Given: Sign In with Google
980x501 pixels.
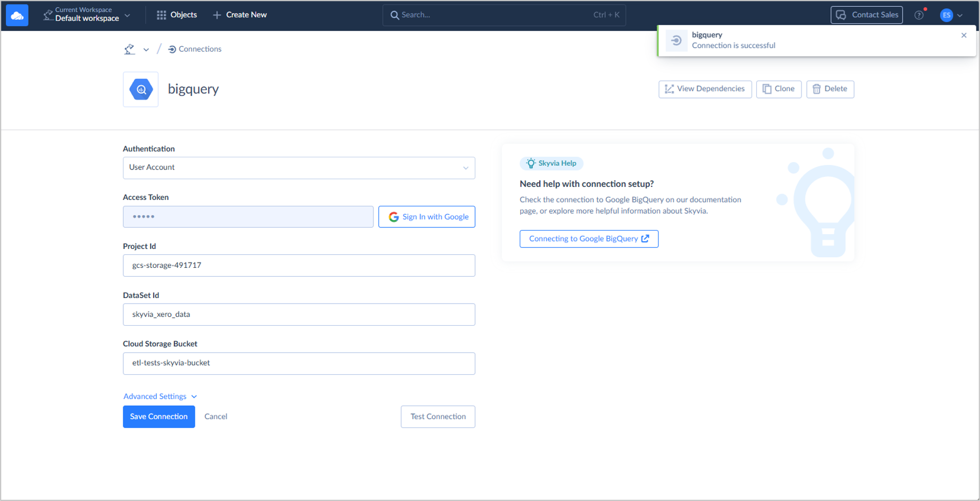Looking at the screenshot, I should click(427, 217).
